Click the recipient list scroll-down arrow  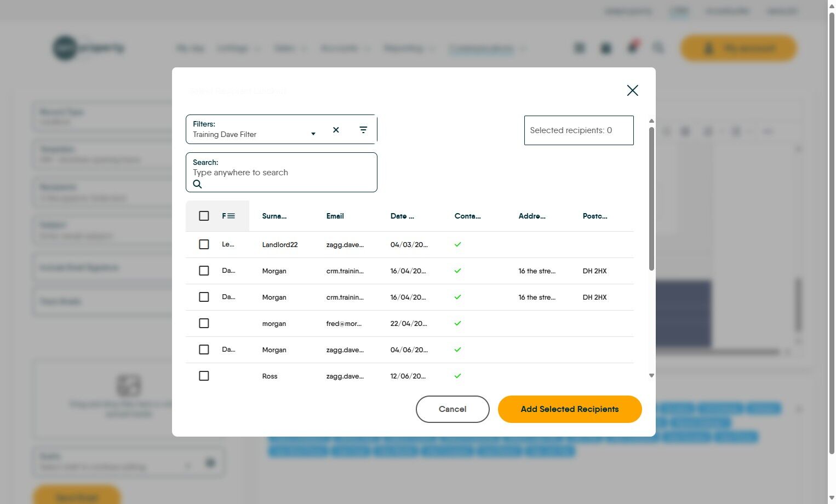point(651,376)
